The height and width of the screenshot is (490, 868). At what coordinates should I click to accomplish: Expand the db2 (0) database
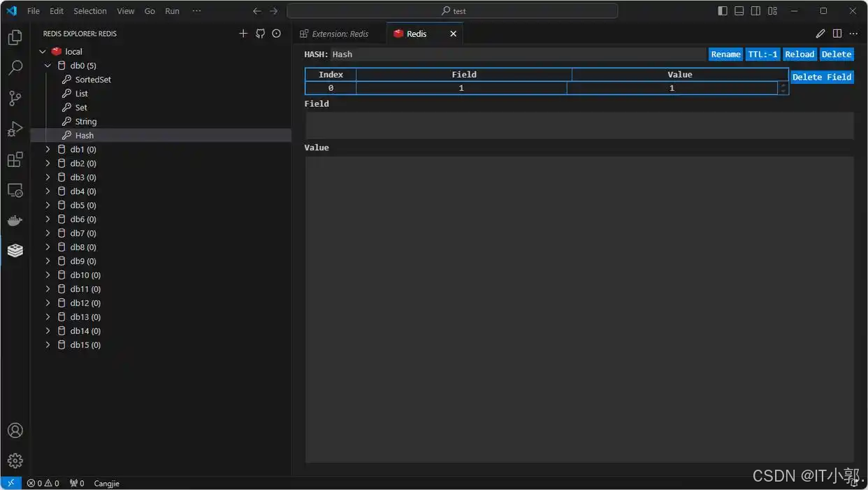pos(48,164)
